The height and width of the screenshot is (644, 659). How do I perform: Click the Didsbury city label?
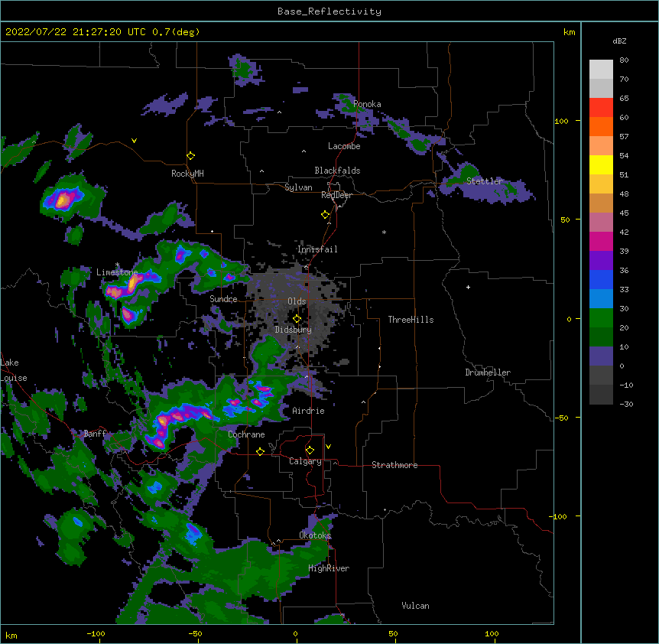coord(294,330)
